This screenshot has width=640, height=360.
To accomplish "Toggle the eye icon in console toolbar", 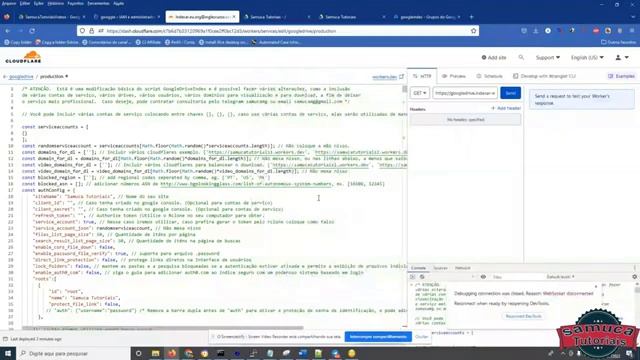I will (483, 277).
